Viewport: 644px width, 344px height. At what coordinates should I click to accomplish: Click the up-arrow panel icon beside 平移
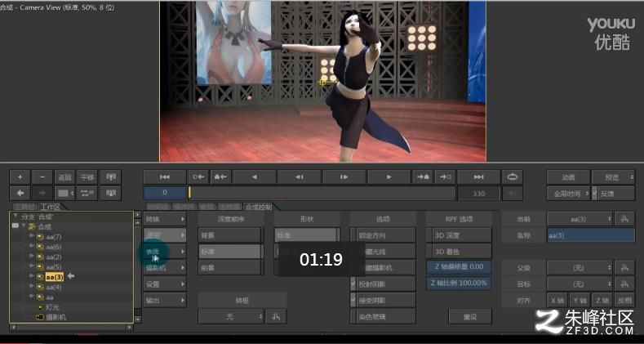tap(110, 177)
